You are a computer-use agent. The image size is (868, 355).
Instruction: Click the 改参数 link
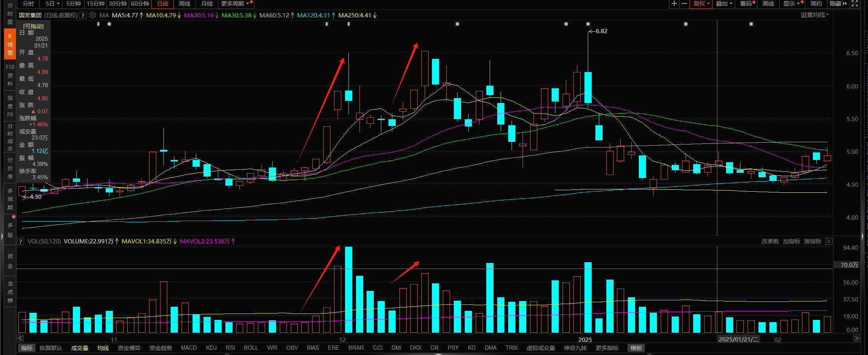(770, 241)
